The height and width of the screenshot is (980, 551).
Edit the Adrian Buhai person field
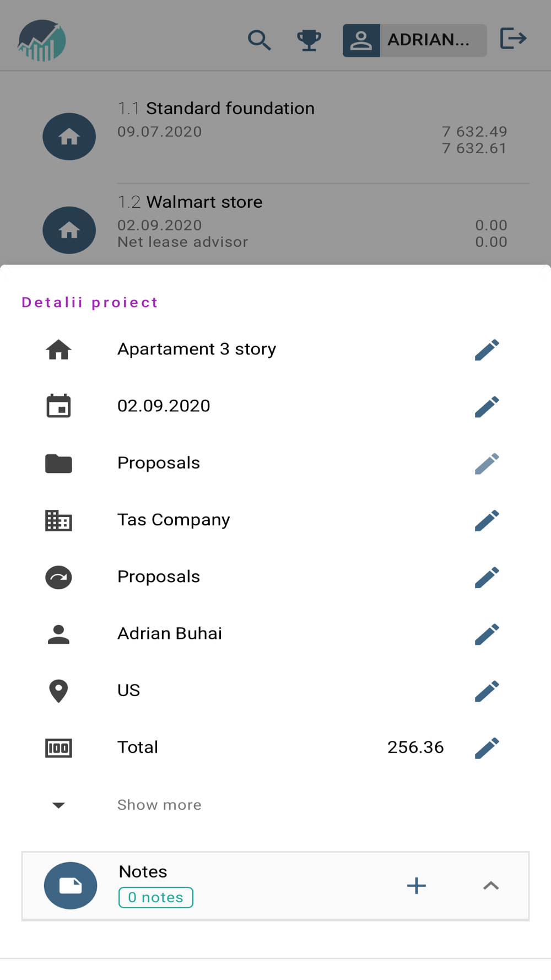487,634
